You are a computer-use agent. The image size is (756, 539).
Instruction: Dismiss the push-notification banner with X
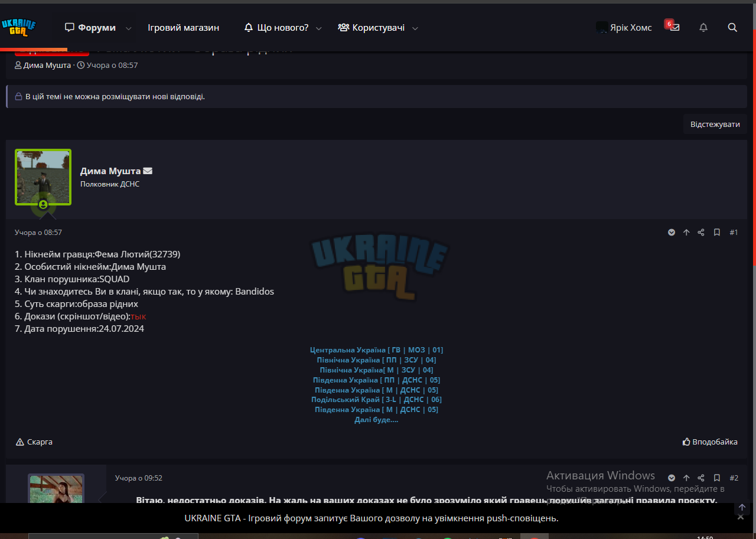pos(741,517)
